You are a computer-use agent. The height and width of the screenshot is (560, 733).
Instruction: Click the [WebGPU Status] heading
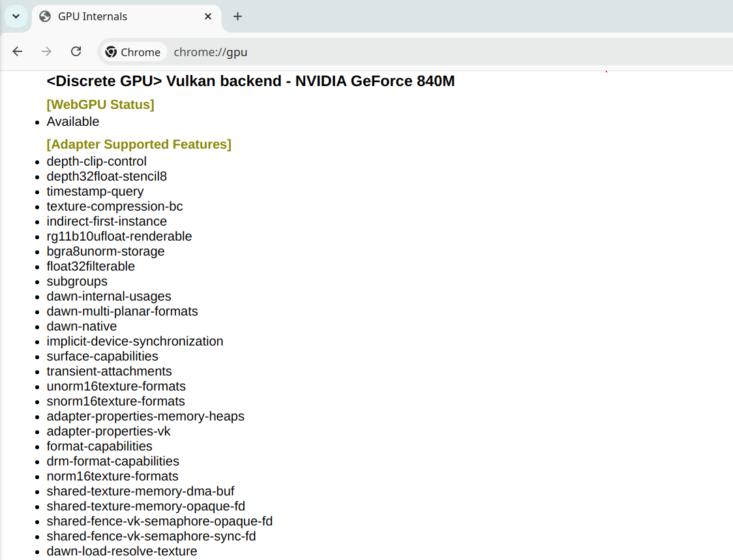[100, 104]
